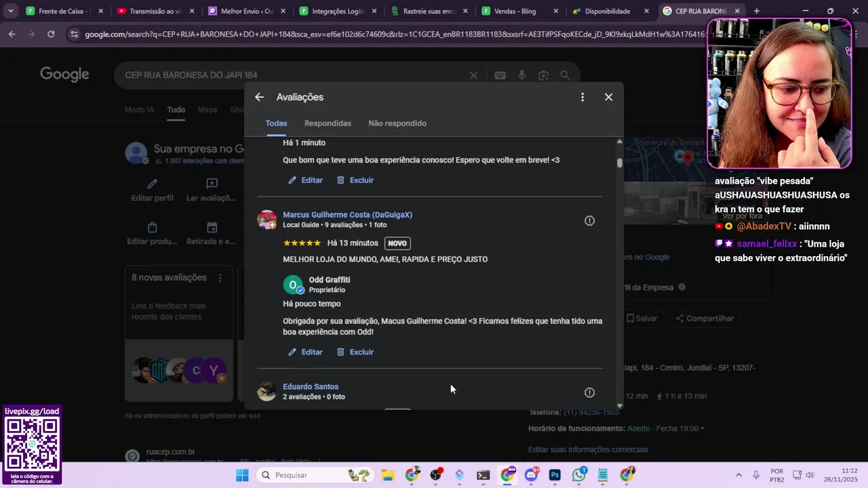Open a new Chrome tab
The width and height of the screenshot is (868, 488).
757,11
